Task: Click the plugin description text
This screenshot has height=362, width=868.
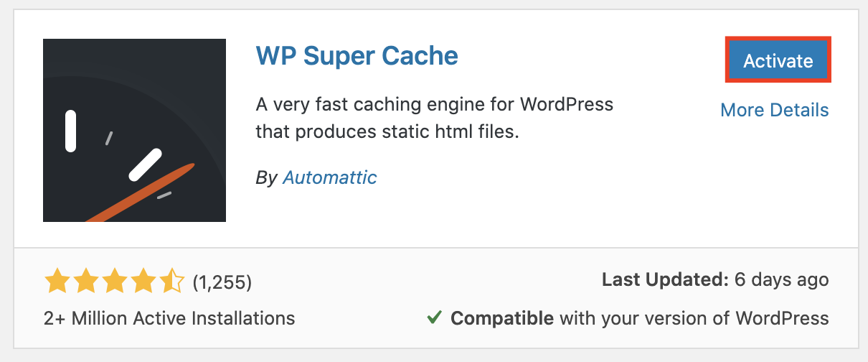Action: [x=434, y=118]
